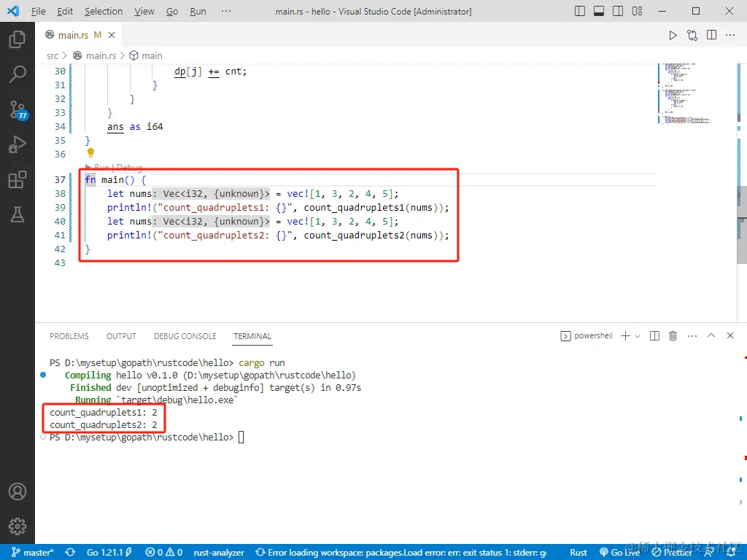Maximize the panel with the up chevron
747x560 pixels.
(711, 335)
